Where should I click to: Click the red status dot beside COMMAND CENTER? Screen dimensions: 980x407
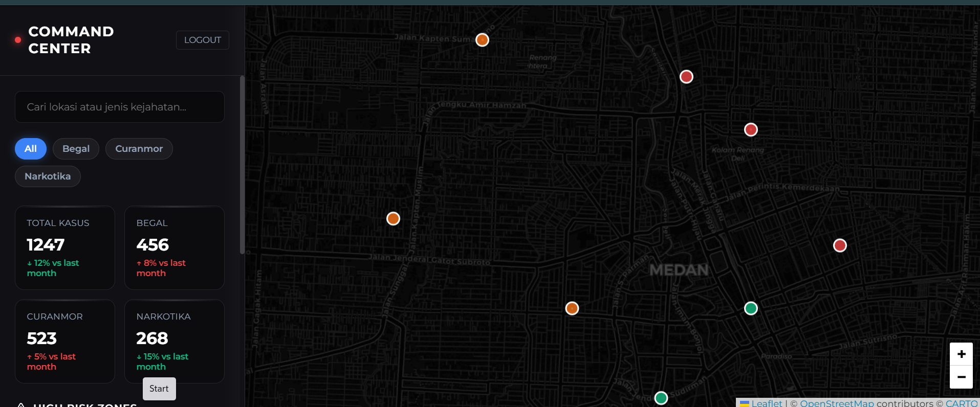pyautogui.click(x=18, y=40)
